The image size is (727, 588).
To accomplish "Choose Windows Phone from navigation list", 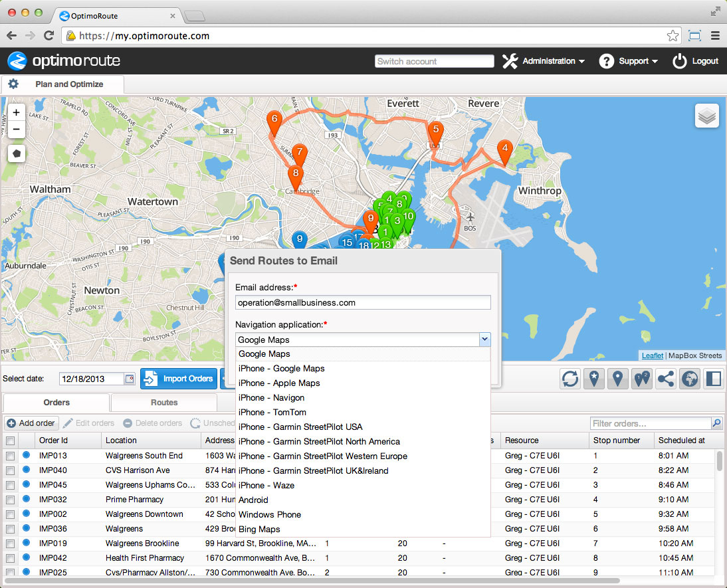I will [x=363, y=515].
